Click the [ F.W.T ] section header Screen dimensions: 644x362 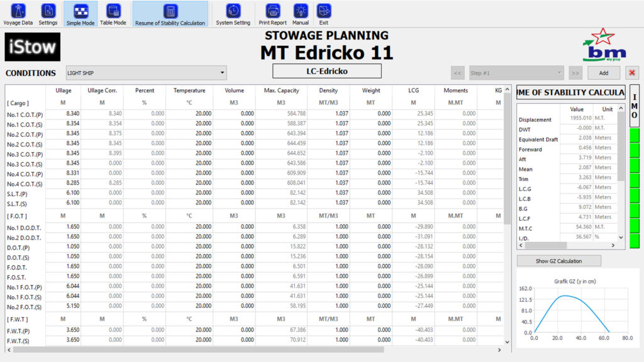pyautogui.click(x=17, y=319)
